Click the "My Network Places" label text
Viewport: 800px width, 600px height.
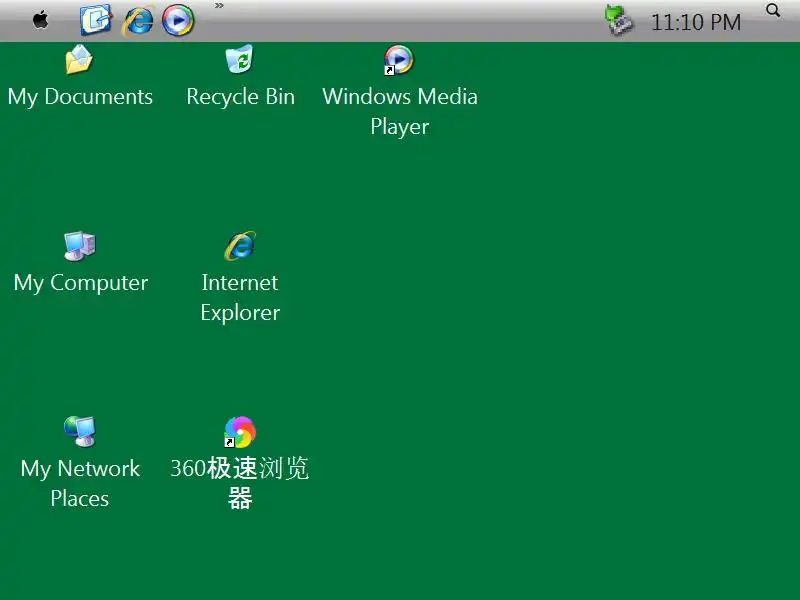point(80,483)
